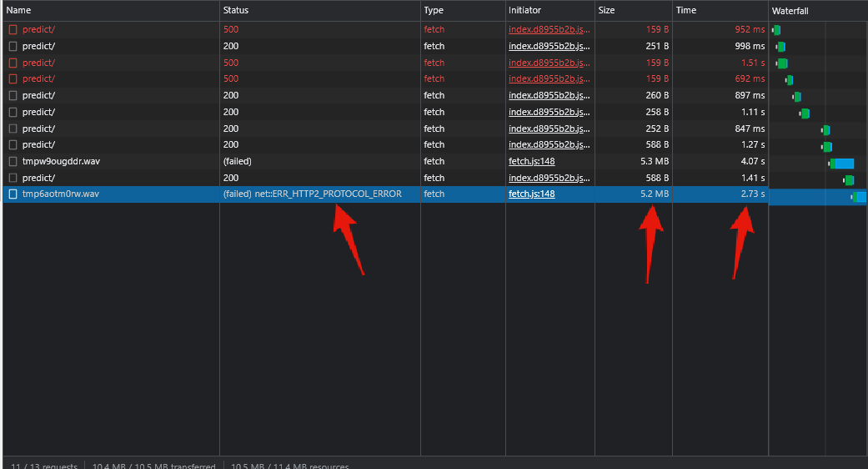Viewport: 868px width, 469px height.
Task: Open the index.d8955b2b.js initiator of the 1.41 s request
Action: (x=549, y=179)
